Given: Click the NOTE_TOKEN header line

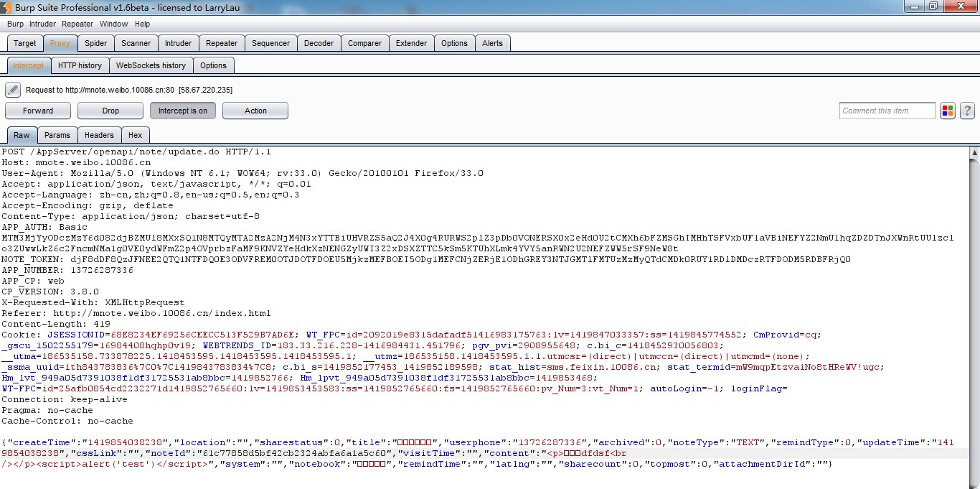Looking at the screenshot, I should point(426,259).
